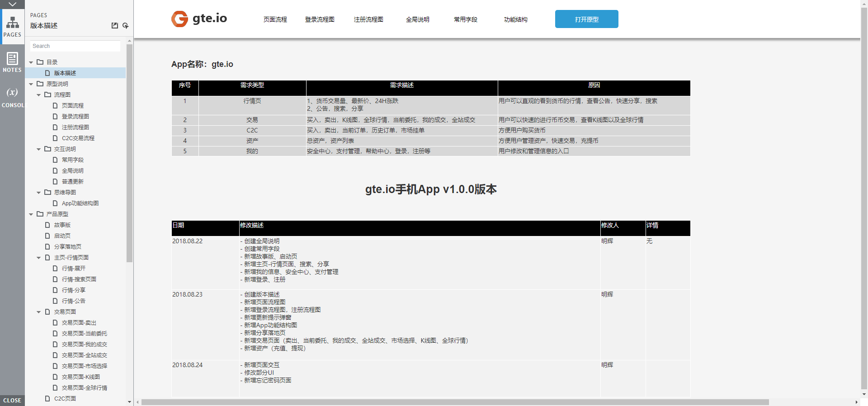
Task: Collapse the 交易页面 node
Action: click(39, 312)
